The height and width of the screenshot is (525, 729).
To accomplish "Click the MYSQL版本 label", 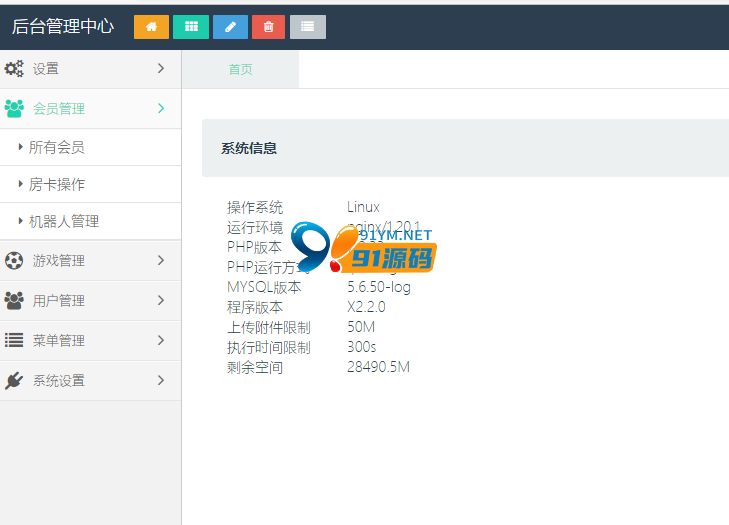I will click(x=264, y=287).
